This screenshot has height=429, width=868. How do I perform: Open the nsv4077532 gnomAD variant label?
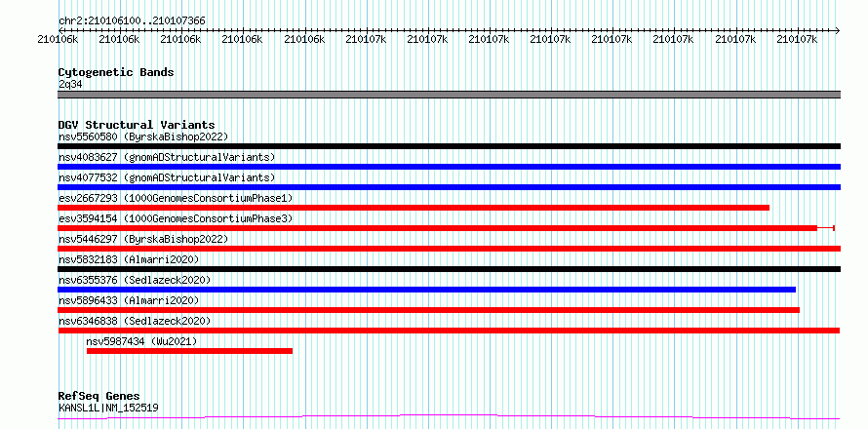[167, 177]
